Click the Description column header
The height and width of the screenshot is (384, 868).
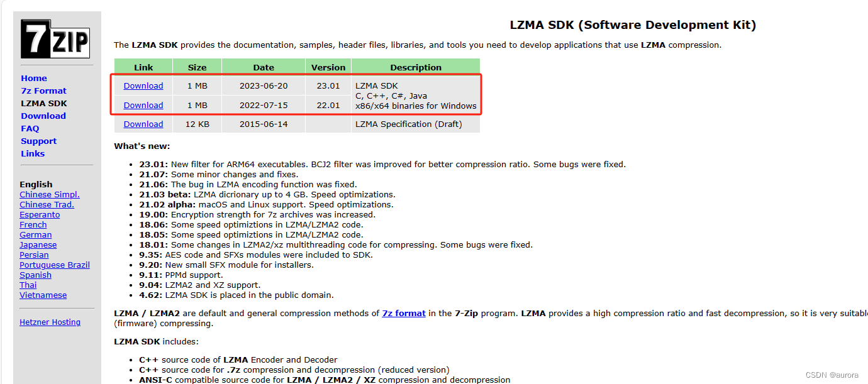(x=416, y=67)
